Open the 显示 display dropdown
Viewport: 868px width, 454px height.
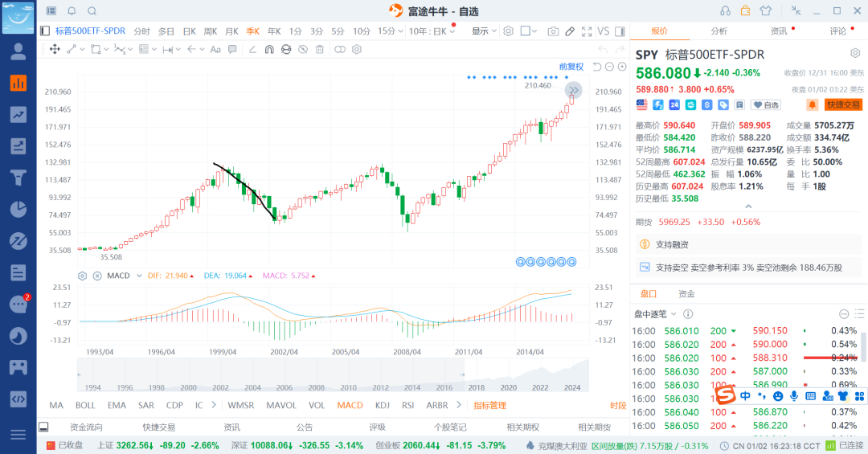click(484, 31)
